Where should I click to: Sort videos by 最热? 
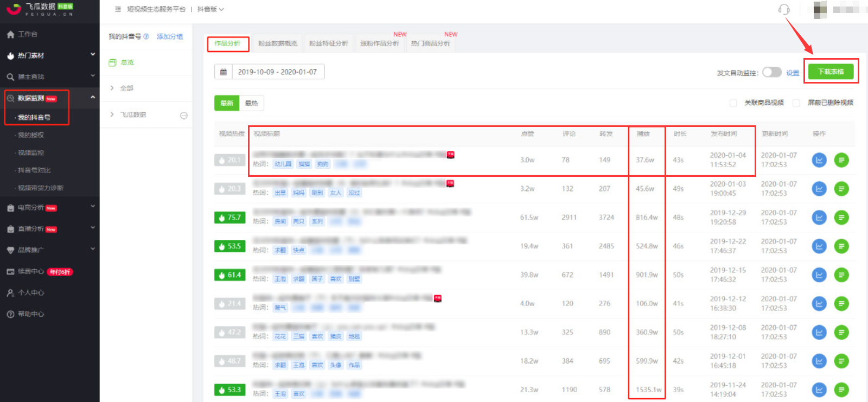click(x=252, y=103)
